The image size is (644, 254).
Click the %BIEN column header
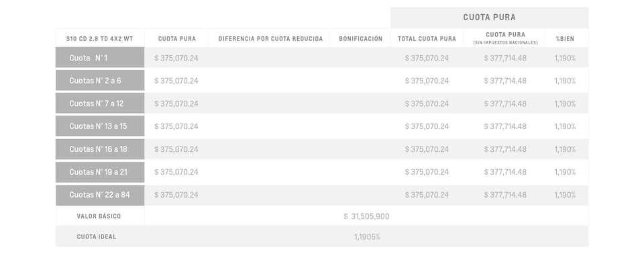pos(565,39)
